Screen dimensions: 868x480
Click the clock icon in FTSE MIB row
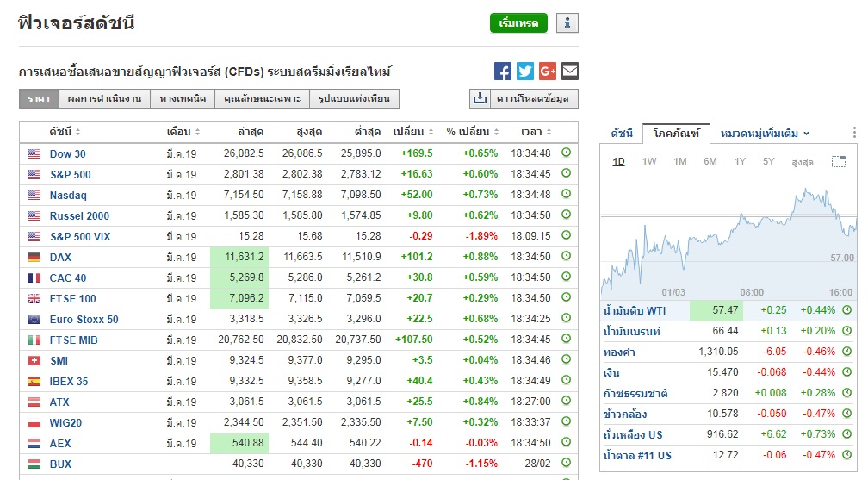click(x=566, y=339)
